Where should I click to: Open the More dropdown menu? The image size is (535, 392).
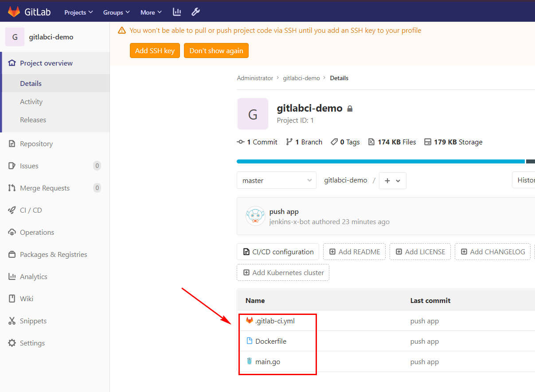(x=151, y=12)
